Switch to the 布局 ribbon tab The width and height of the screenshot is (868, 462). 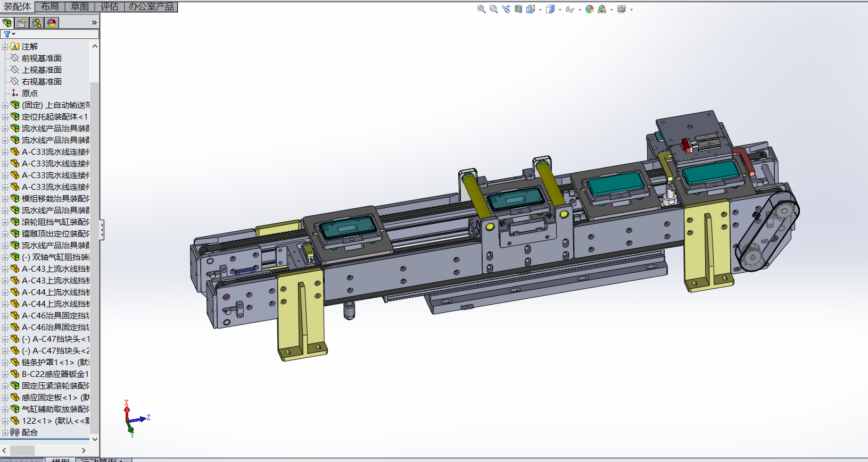tap(50, 6)
